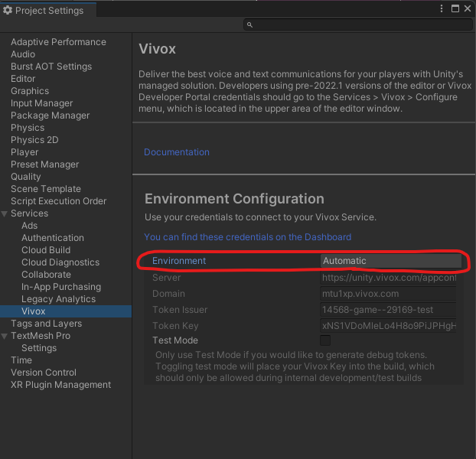Select Cloud Build service

point(46,250)
